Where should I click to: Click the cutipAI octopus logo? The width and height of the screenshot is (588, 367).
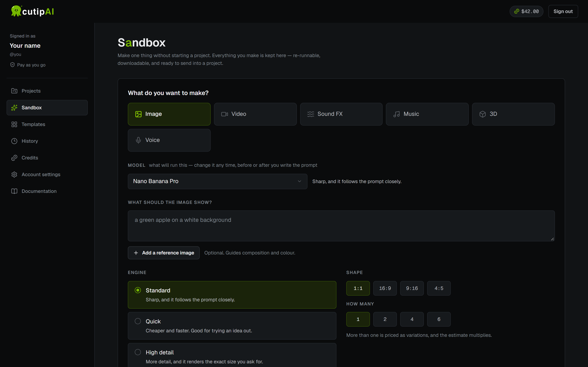16,11
